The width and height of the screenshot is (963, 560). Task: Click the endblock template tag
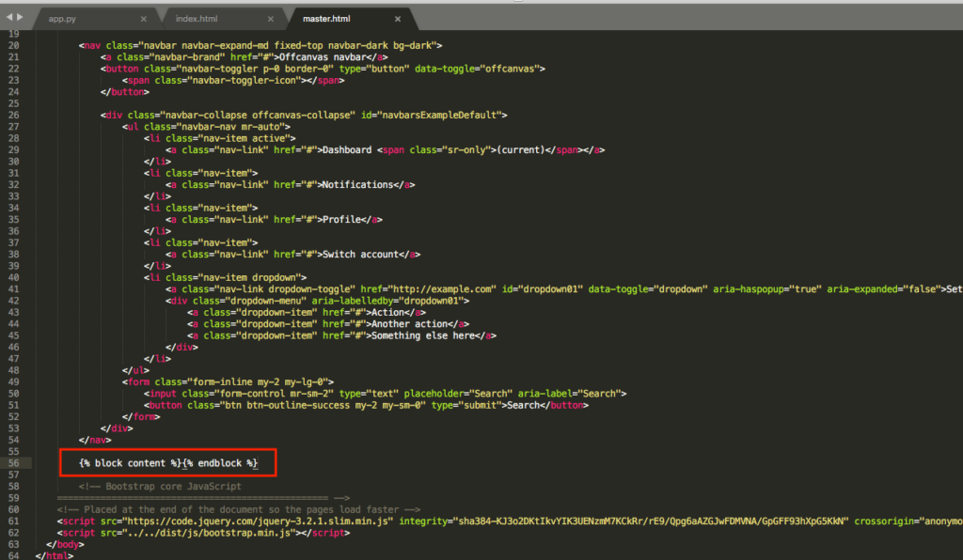click(220, 462)
